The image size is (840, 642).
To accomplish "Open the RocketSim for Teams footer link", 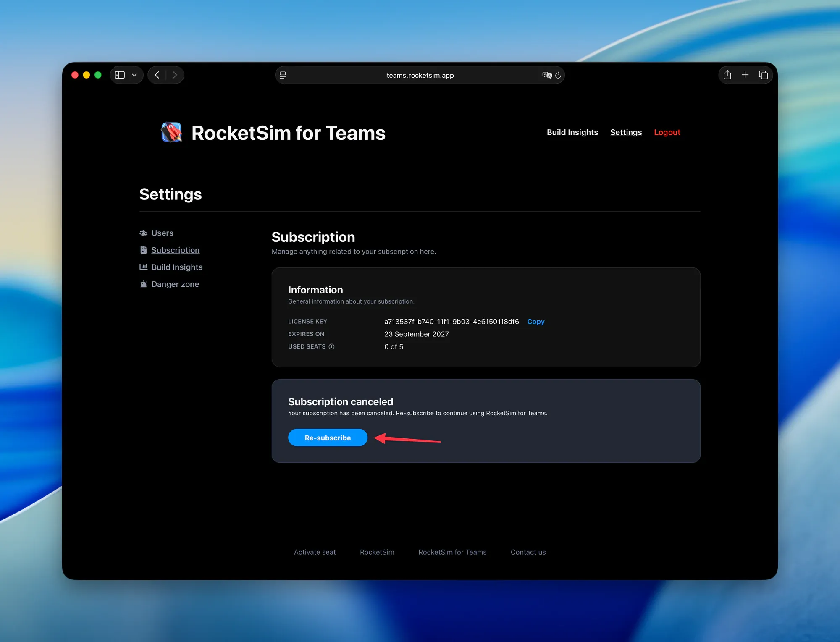I will pos(452,552).
